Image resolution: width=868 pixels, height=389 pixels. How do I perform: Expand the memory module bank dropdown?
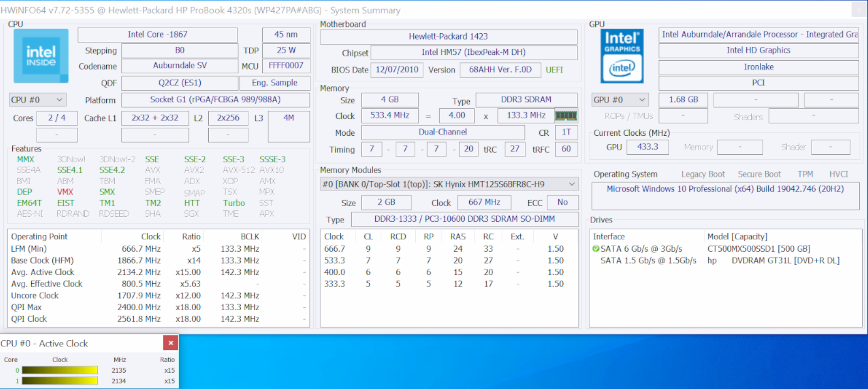pyautogui.click(x=449, y=184)
